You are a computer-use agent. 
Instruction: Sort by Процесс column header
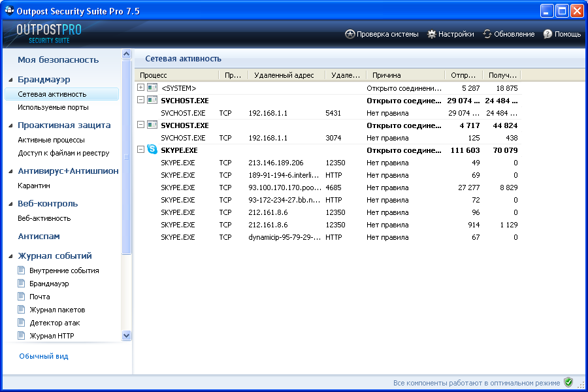pyautogui.click(x=176, y=75)
